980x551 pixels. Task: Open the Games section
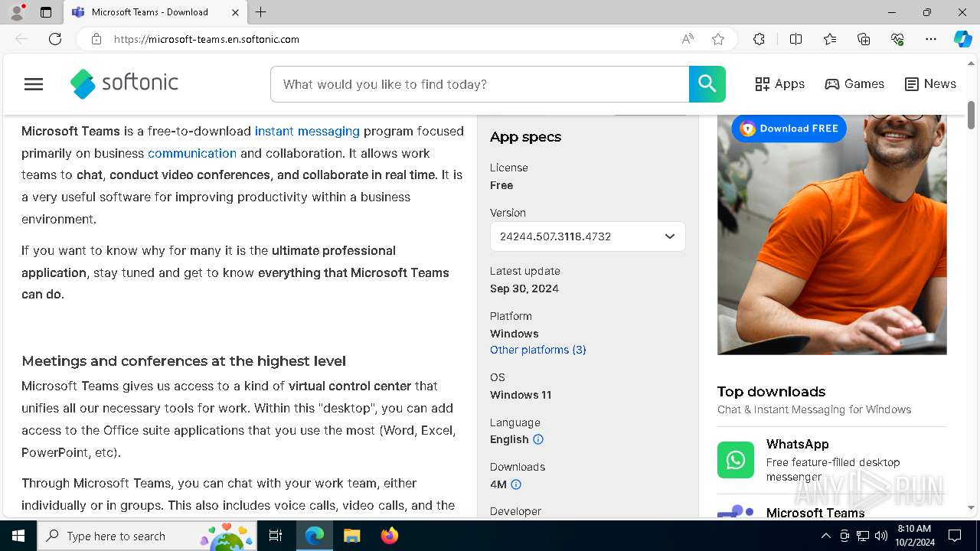tap(854, 84)
